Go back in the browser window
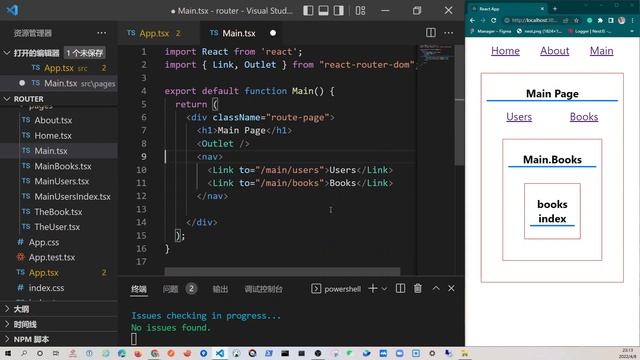This screenshot has height=360, width=640. (472, 20)
